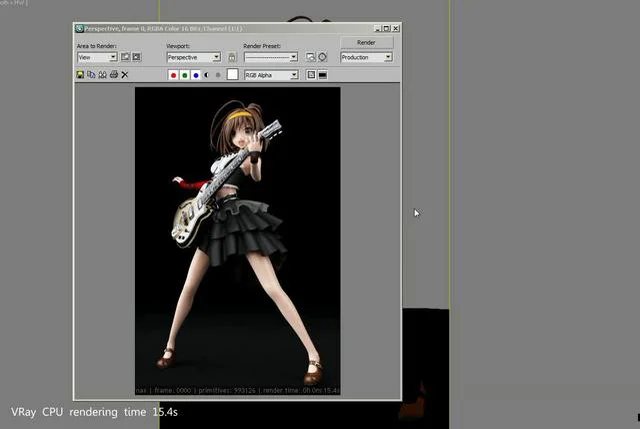Click the Save Image icon
The width and height of the screenshot is (640, 429).
[x=80, y=75]
